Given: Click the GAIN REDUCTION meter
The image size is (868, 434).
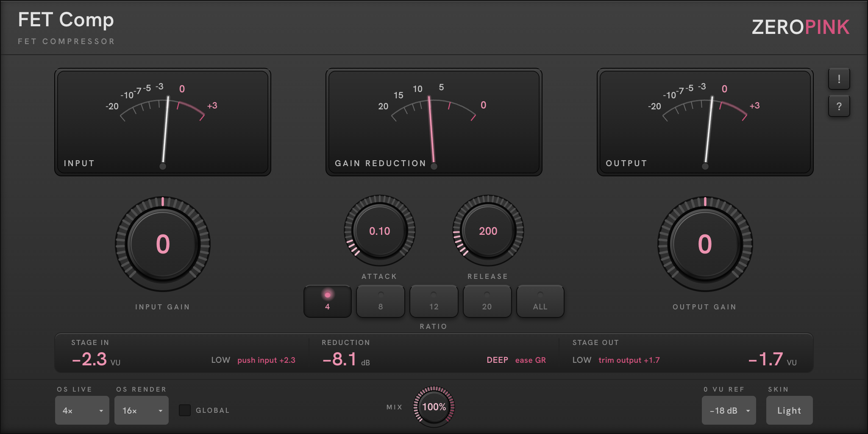Looking at the screenshot, I should (434, 122).
